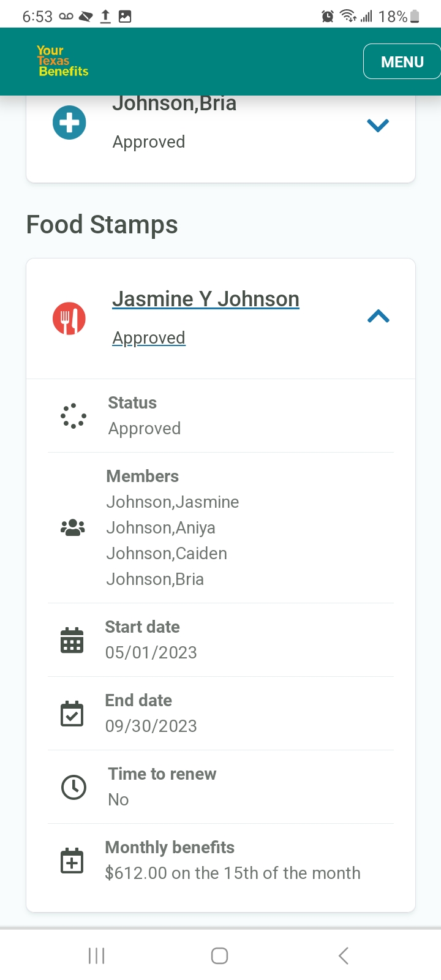Tap the teal medical plus icon
The height and width of the screenshot is (980, 441).
(x=69, y=123)
